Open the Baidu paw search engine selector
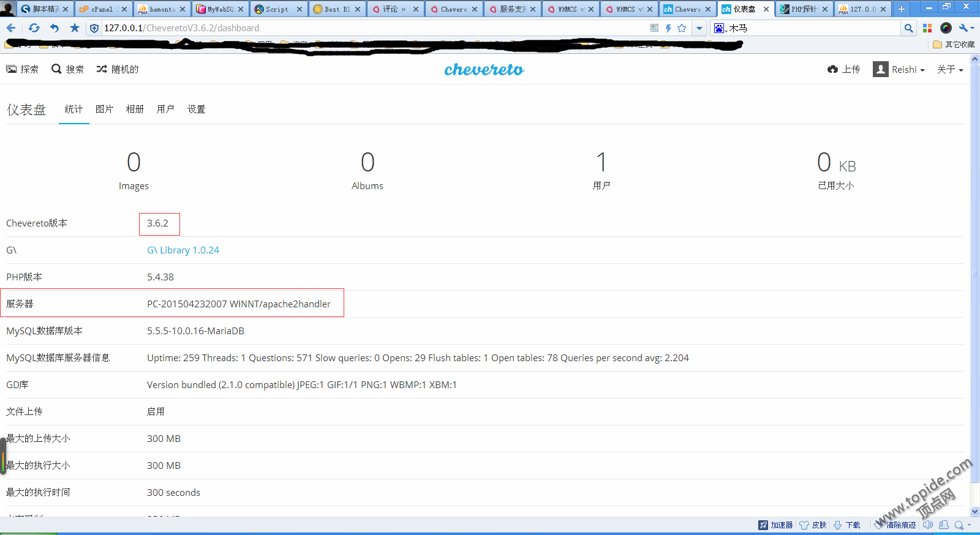Screen dimensions: 980x535 tap(720, 28)
